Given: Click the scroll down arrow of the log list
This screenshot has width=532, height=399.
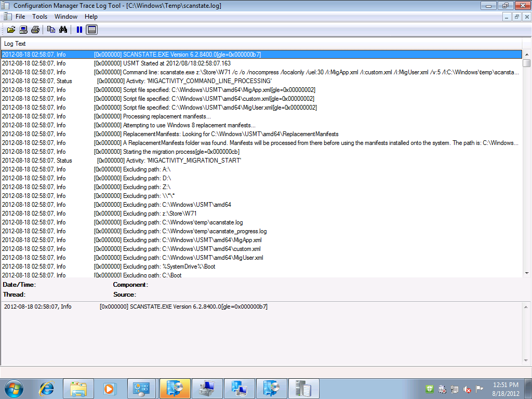Looking at the screenshot, I should tap(527, 273).
